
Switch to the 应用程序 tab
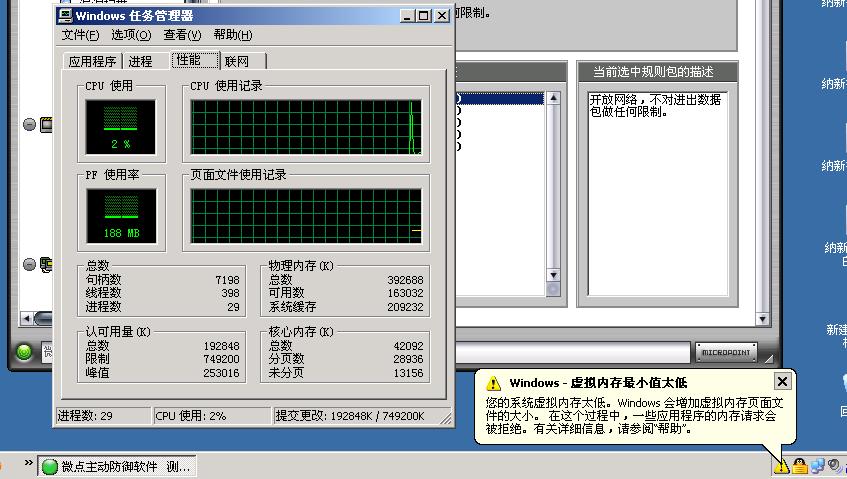point(92,62)
